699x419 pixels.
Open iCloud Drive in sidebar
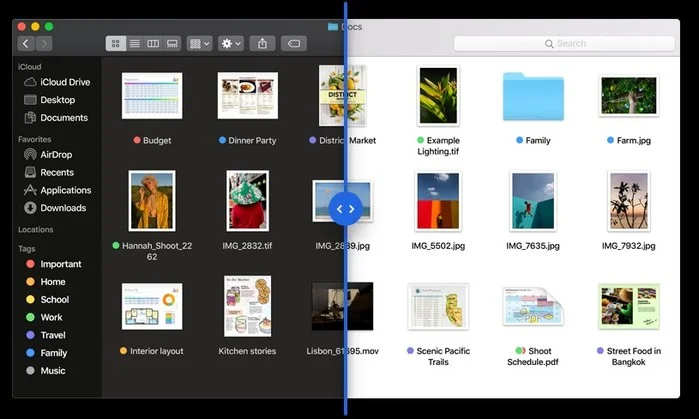coord(57,82)
